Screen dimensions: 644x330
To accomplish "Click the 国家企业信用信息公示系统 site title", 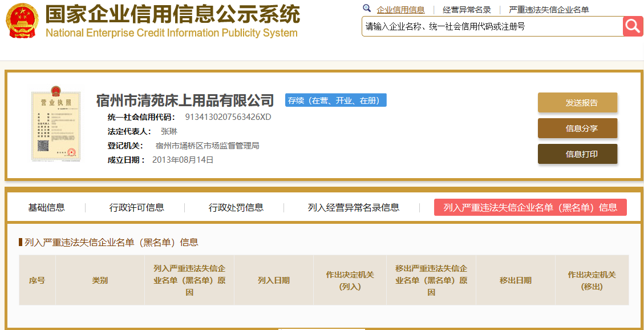I will coord(172,14).
